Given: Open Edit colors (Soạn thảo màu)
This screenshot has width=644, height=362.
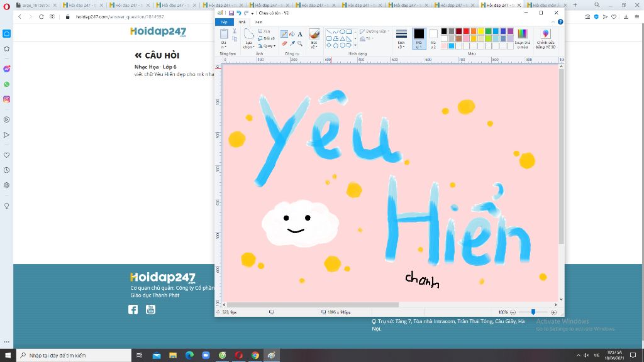Looking at the screenshot, I should (523, 39).
